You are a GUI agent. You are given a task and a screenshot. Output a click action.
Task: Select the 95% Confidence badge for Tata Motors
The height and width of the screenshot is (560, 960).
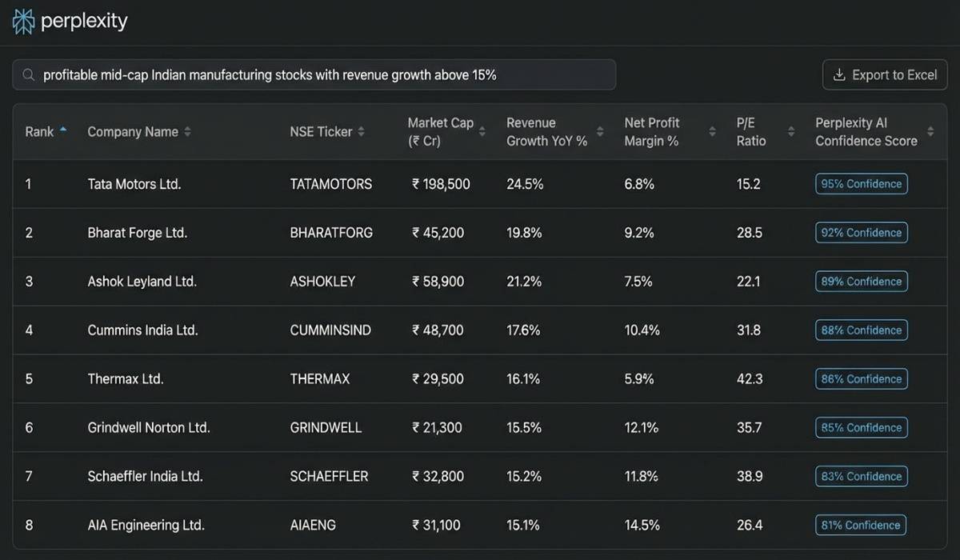click(861, 183)
